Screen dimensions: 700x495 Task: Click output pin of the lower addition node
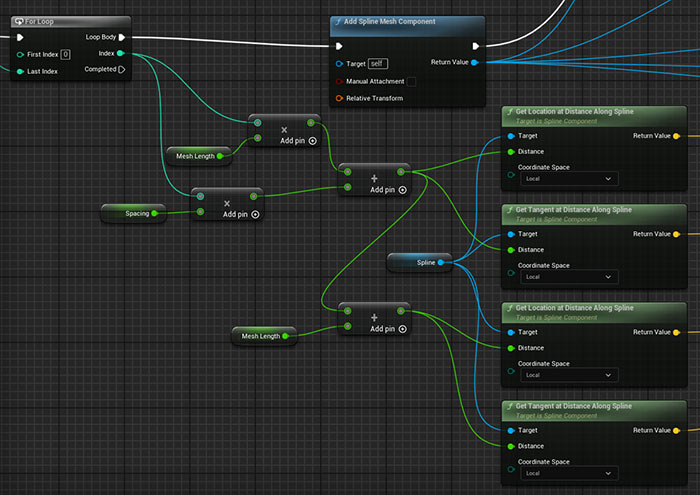pyautogui.click(x=400, y=311)
